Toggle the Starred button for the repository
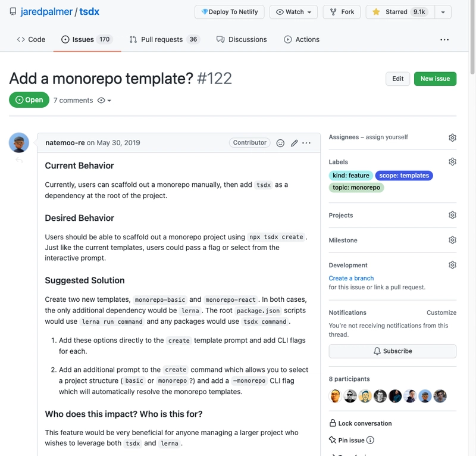 [x=400, y=12]
